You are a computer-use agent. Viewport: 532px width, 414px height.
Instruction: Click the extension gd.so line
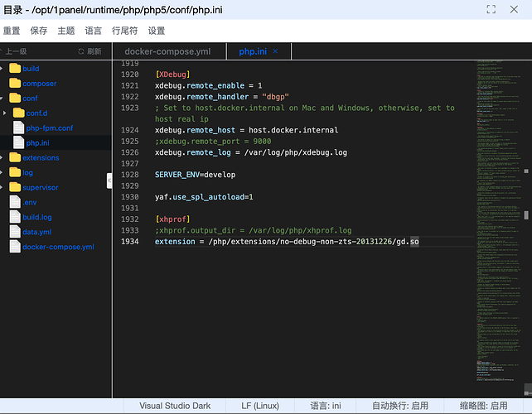click(x=287, y=242)
